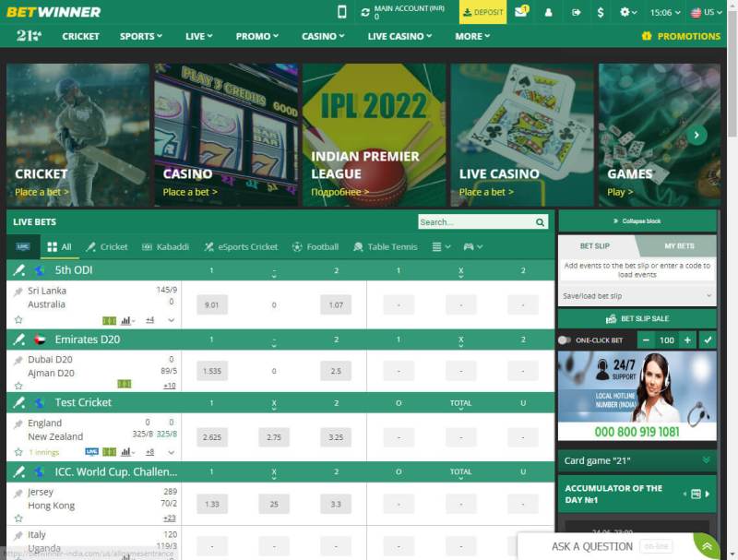The image size is (738, 560).
Task: Confirm one-click bet amount checkmark
Action: 708,340
